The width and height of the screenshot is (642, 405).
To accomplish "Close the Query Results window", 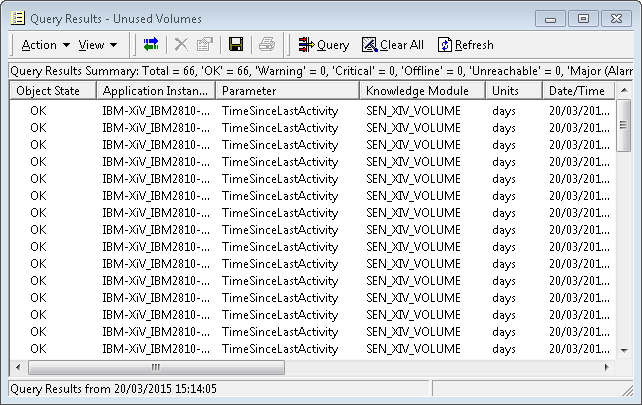I will coord(616,19).
